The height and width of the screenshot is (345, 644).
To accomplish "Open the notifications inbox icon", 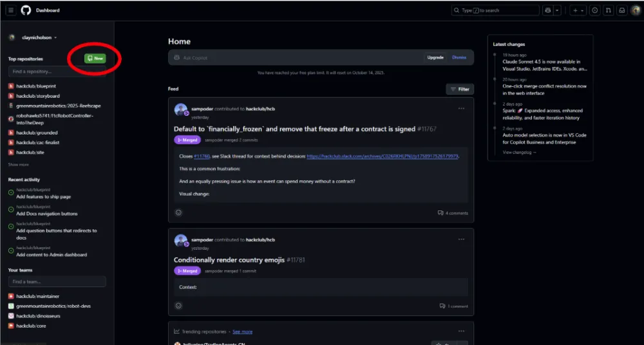I will pyautogui.click(x=621, y=10).
